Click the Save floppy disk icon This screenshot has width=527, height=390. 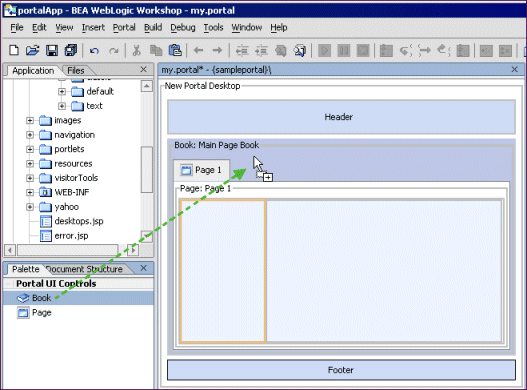pos(52,50)
